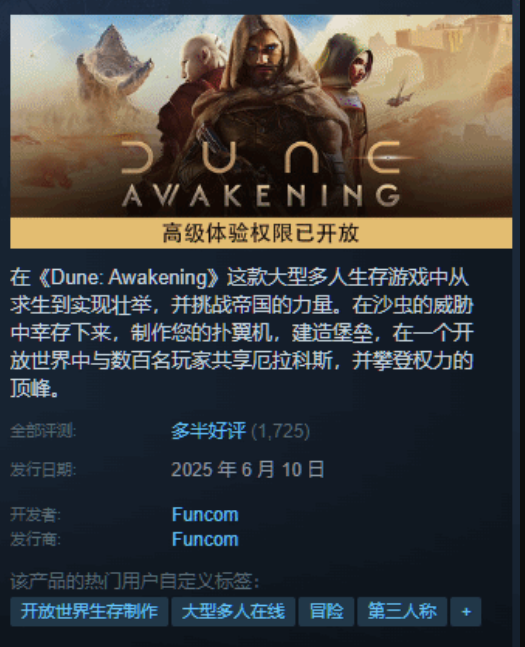Choose the 冒险 tag
Viewport: 525px width, 647px height.
[326, 612]
